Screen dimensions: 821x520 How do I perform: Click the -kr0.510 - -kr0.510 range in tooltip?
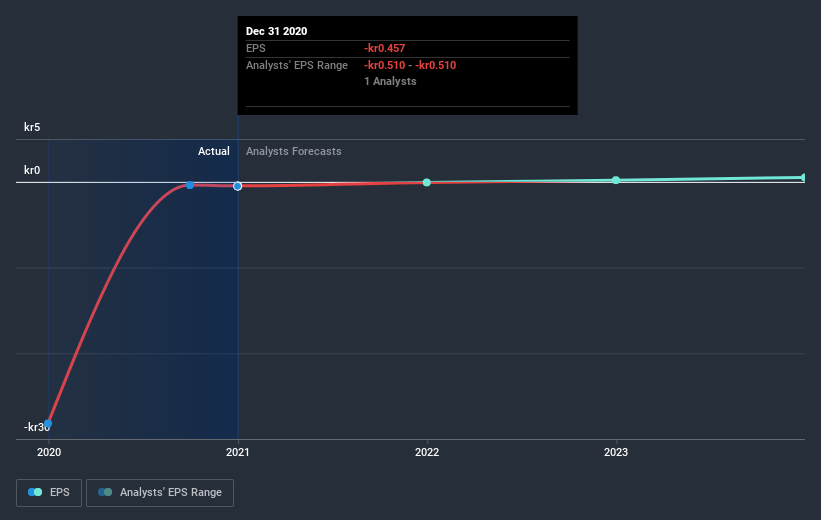(410, 65)
